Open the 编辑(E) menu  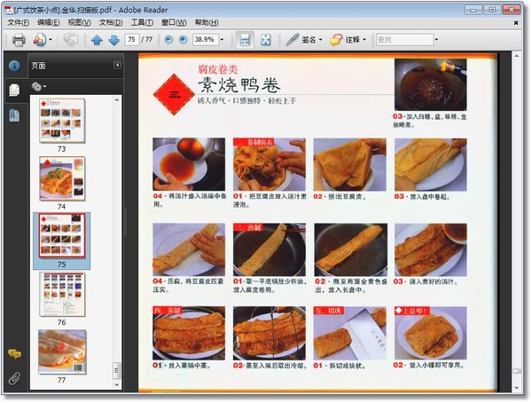point(49,22)
